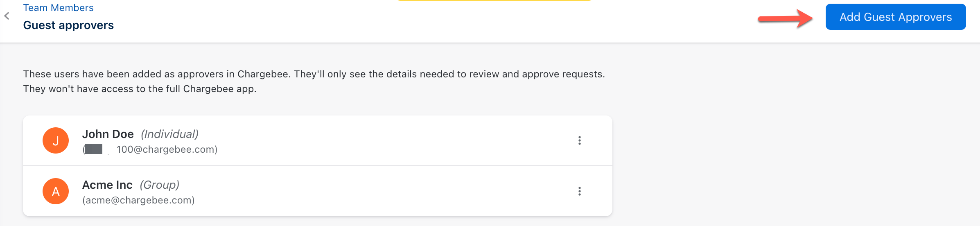
Task: Click the Guest approvers page heading
Action: [x=68, y=25]
